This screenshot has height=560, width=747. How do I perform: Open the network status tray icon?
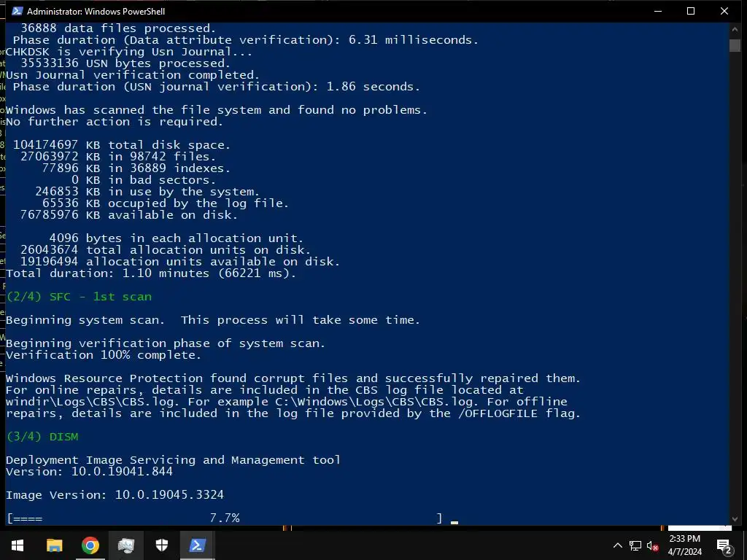coord(635,545)
